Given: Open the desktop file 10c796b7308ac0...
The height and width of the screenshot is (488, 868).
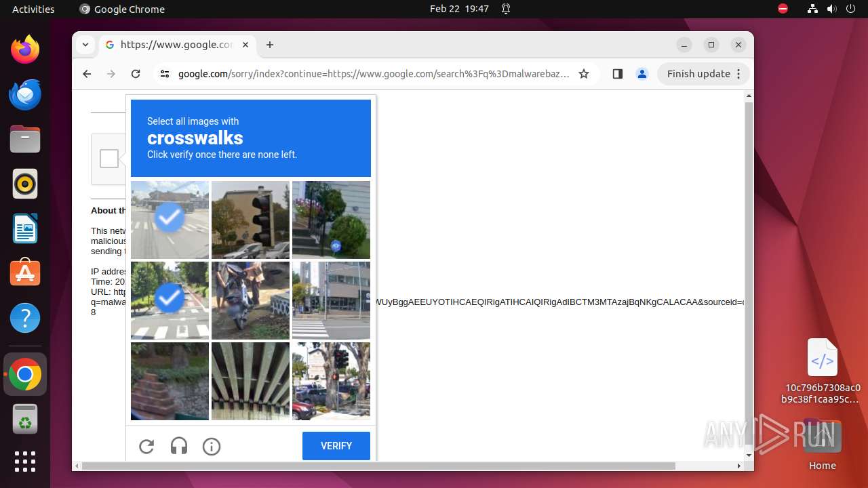Looking at the screenshot, I should click(823, 371).
